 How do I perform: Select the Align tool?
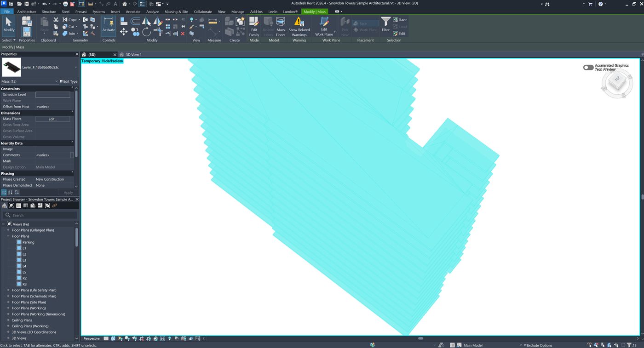click(124, 21)
